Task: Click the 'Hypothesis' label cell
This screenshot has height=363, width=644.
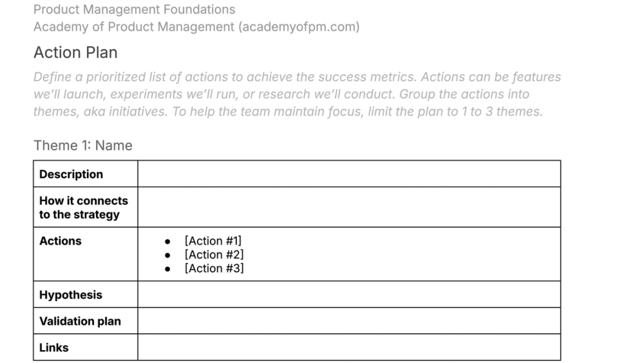Action: coord(71,295)
